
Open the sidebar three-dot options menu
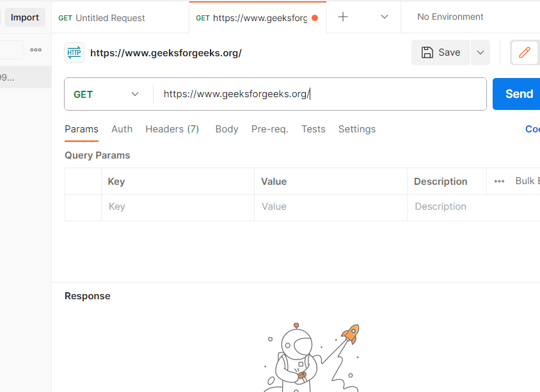pos(36,50)
